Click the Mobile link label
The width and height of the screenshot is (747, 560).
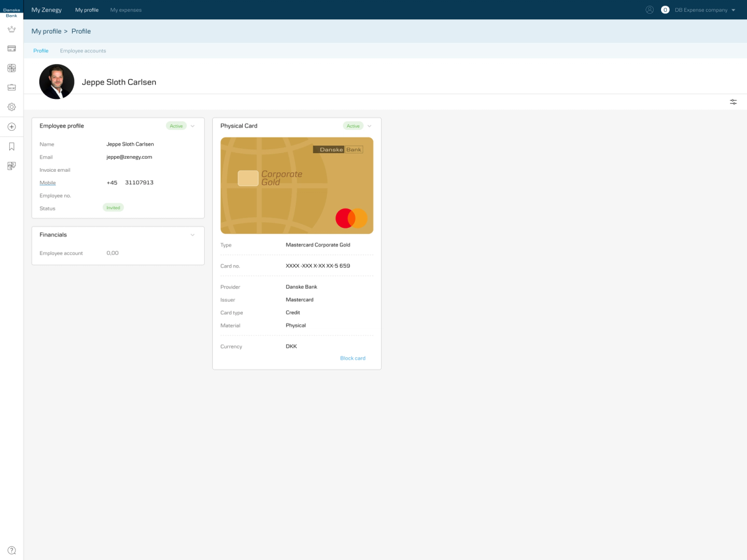tap(48, 183)
